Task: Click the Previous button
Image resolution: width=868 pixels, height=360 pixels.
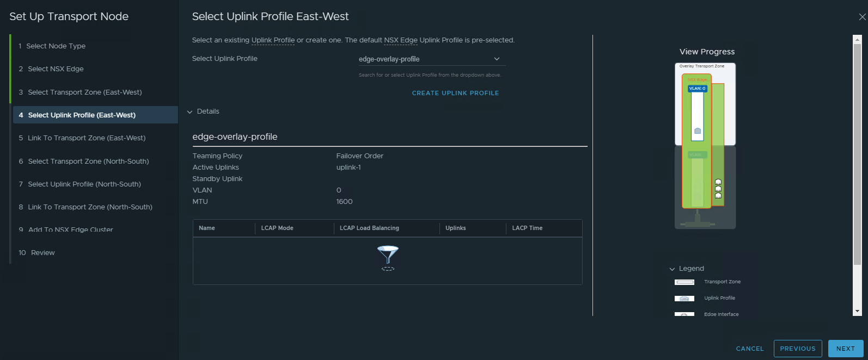Action: coord(797,349)
